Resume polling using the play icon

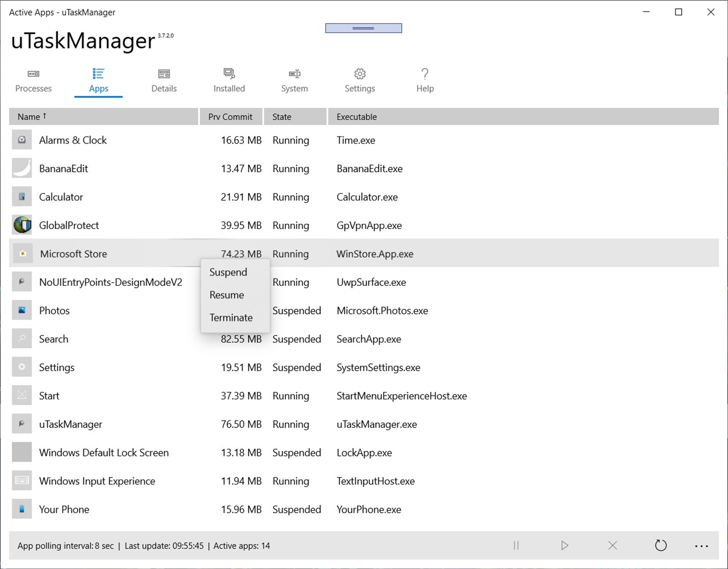pos(565,546)
